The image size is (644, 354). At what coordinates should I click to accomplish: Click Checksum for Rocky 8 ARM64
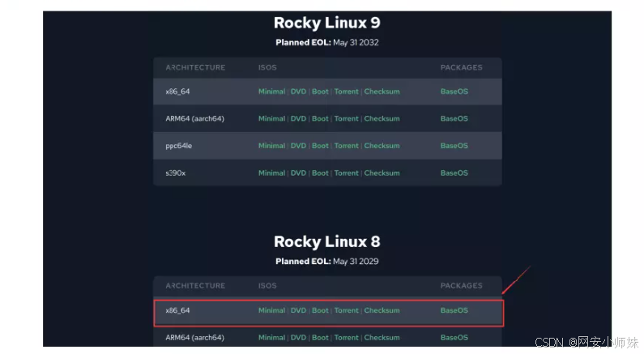tap(382, 338)
